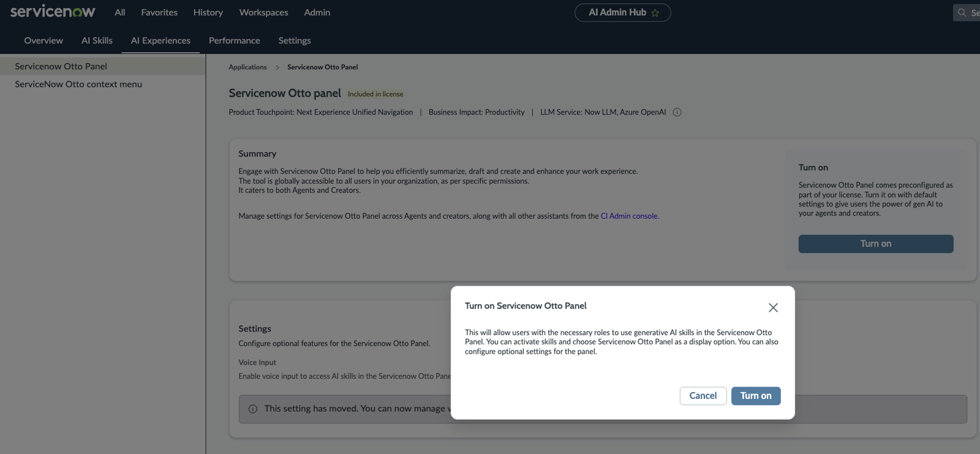Click Business Impact: Productivity text
This screenshot has width=980, height=454.
477,112
